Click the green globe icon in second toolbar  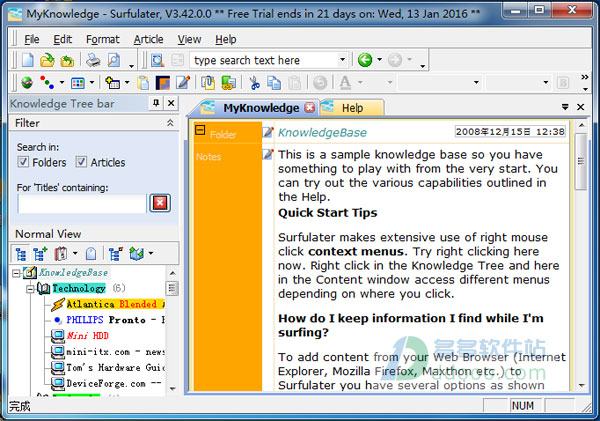(x=27, y=82)
